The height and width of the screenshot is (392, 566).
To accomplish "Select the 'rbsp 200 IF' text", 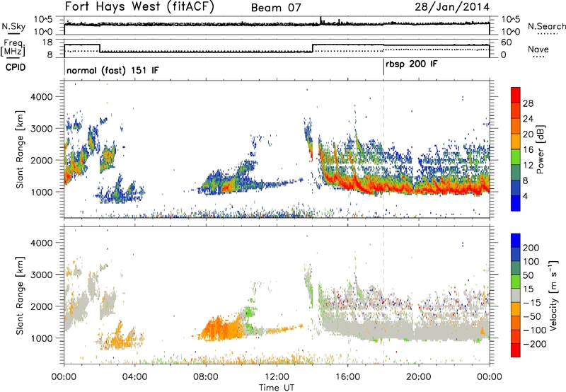I will [x=412, y=64].
